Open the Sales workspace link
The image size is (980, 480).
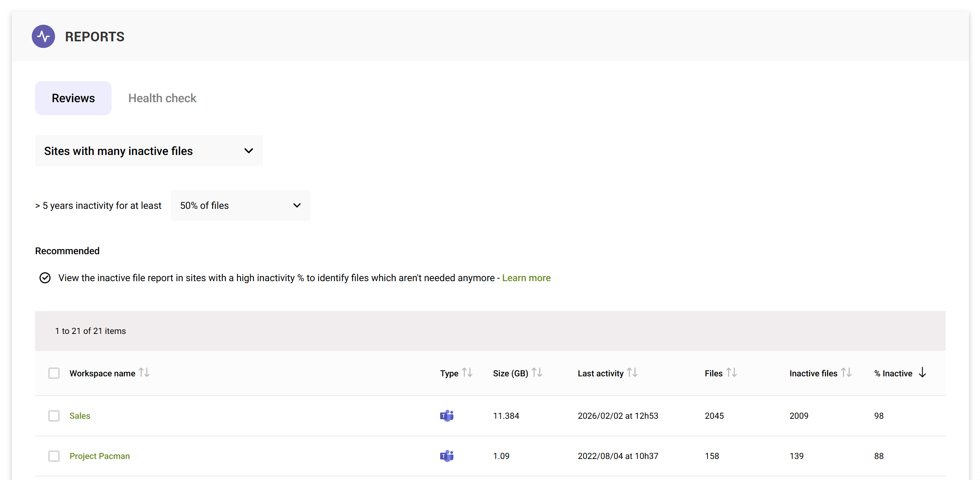pyautogui.click(x=80, y=416)
